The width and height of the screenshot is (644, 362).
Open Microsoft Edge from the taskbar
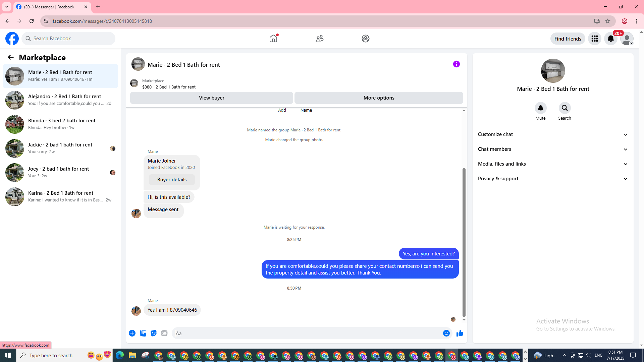tap(120, 355)
